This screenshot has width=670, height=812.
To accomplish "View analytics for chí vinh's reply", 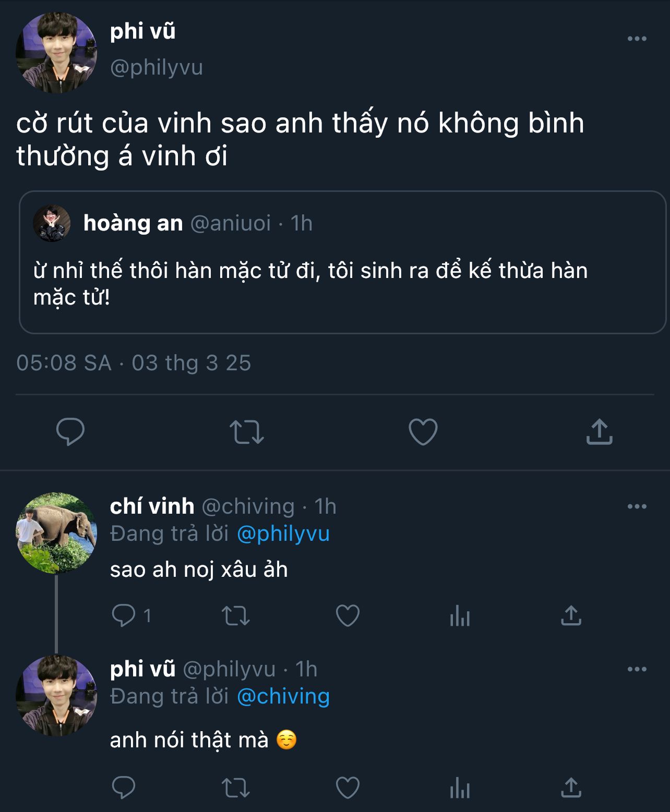I will [460, 616].
